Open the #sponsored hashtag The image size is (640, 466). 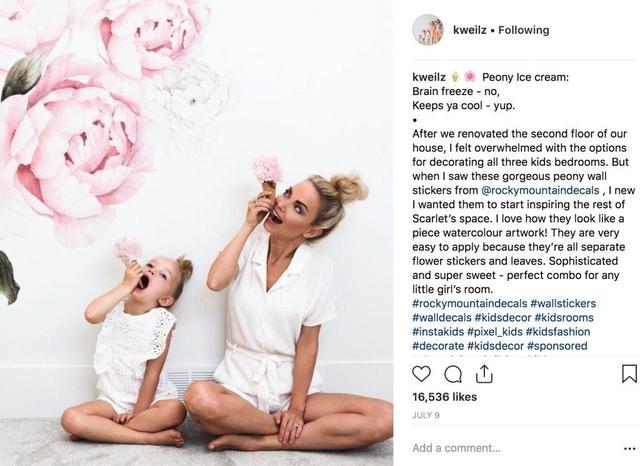point(557,346)
